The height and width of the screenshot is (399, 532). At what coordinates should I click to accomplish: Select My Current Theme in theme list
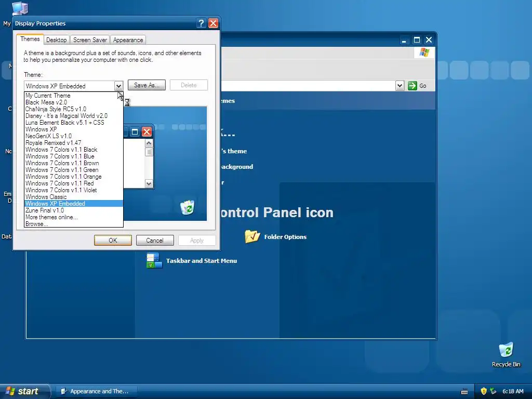[x=74, y=96]
